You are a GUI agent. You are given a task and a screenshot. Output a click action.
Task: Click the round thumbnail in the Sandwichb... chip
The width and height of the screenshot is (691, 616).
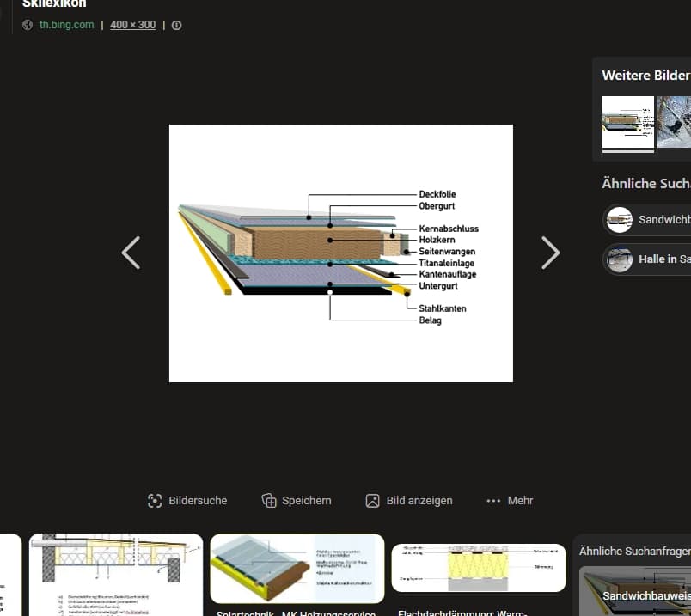pos(619,220)
